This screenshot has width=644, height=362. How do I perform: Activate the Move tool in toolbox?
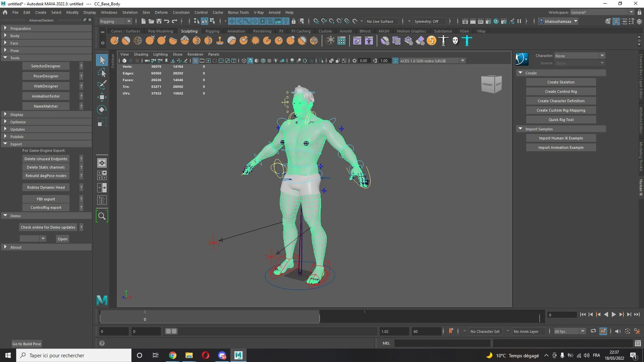pyautogui.click(x=102, y=97)
